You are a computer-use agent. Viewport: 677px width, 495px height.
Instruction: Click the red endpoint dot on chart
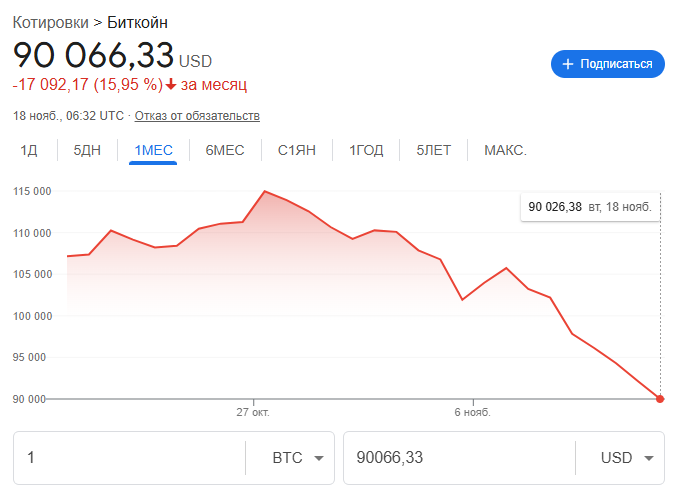[660, 399]
